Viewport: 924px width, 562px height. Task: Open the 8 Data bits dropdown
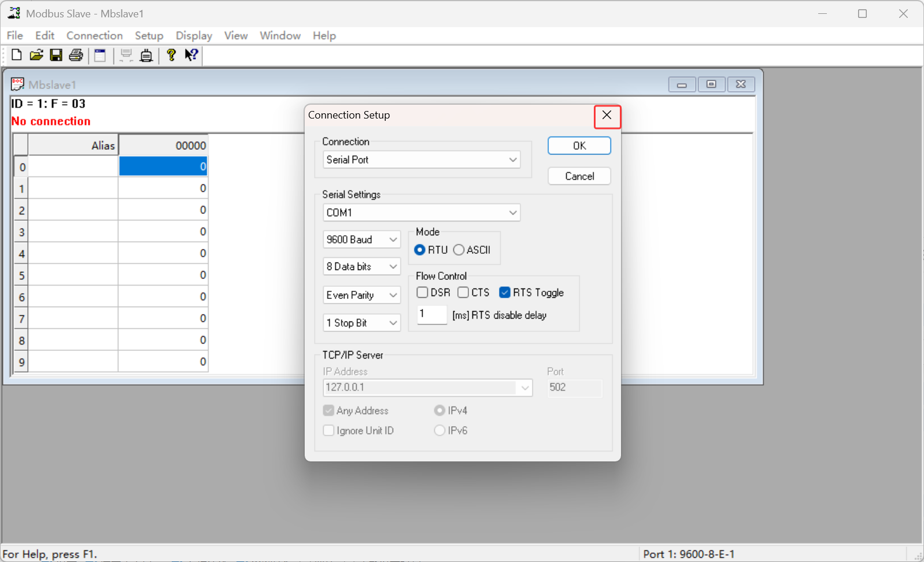point(361,267)
